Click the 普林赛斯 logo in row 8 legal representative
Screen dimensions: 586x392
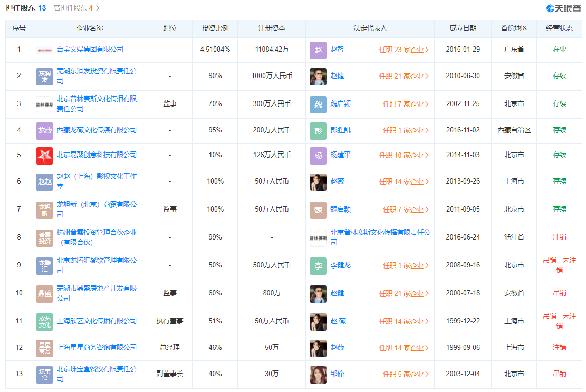[318, 238]
